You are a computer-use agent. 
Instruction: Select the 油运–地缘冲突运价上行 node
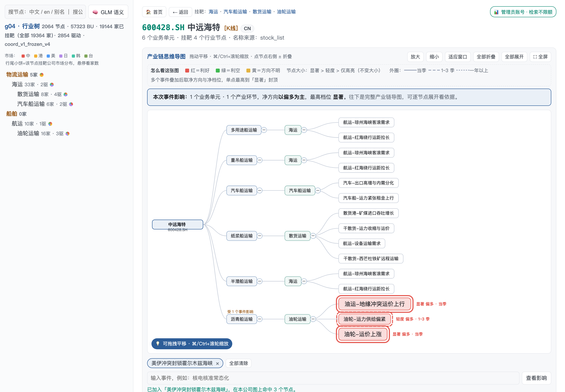tap(375, 304)
